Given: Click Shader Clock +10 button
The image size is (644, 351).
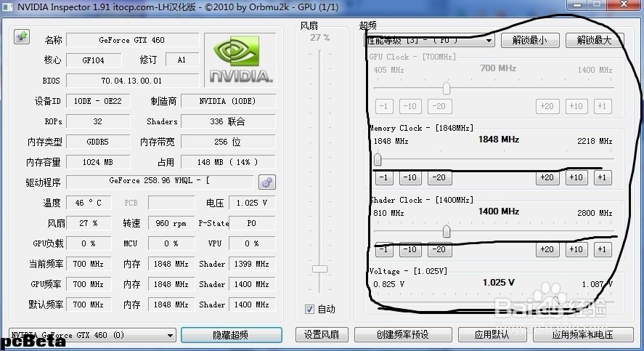Looking at the screenshot, I should [576, 249].
